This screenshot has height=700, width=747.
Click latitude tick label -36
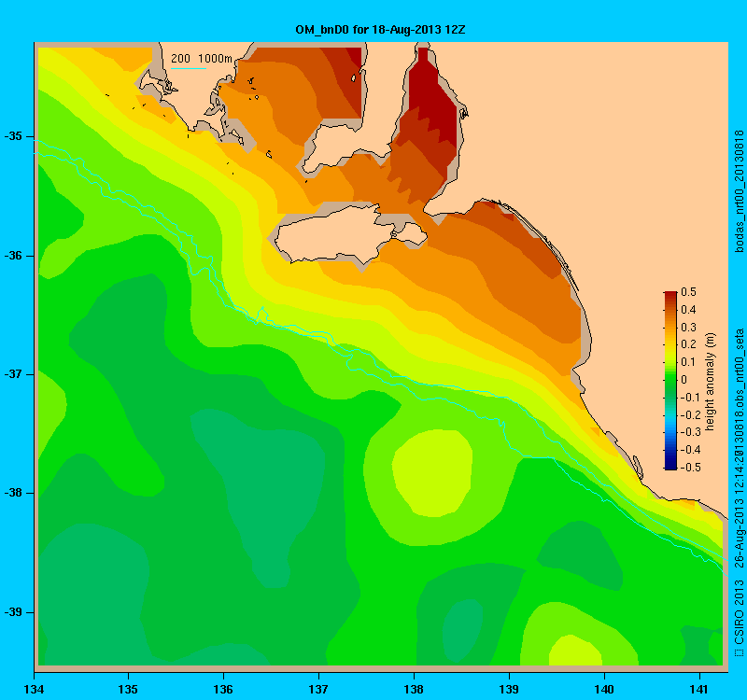click(x=13, y=256)
